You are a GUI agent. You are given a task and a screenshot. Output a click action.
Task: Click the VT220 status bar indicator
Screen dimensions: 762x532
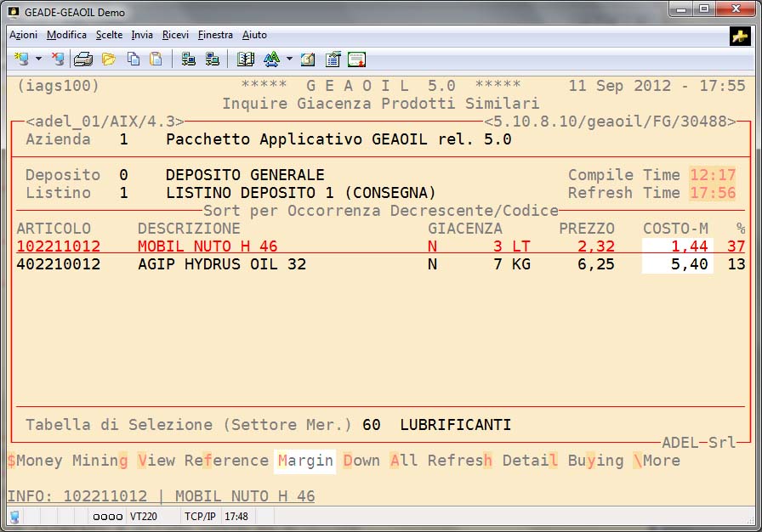tap(144, 516)
